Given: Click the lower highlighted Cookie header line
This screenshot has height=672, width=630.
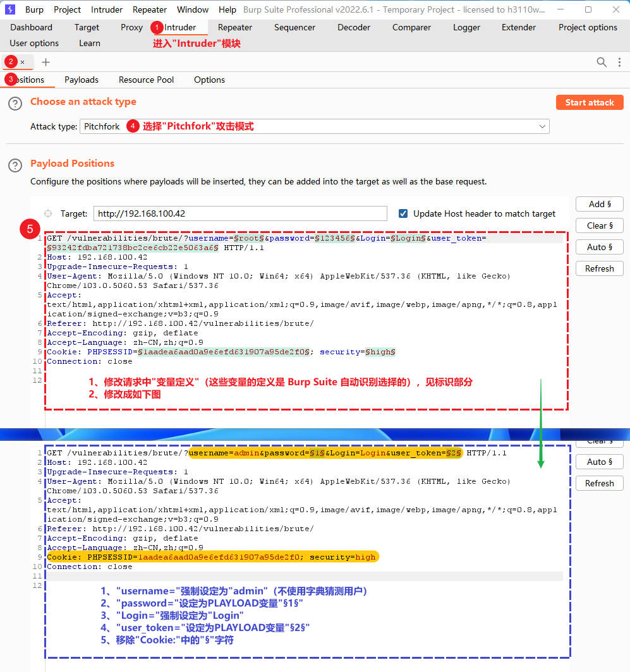Looking at the screenshot, I should point(212,557).
